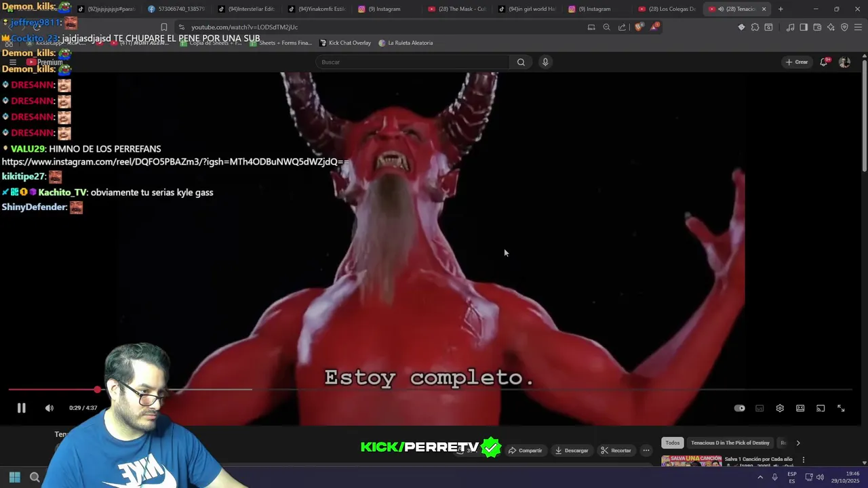Viewport: 868px width, 488px height.
Task: Switch to '(94)Interstellar Edit' tab
Action: point(247,9)
